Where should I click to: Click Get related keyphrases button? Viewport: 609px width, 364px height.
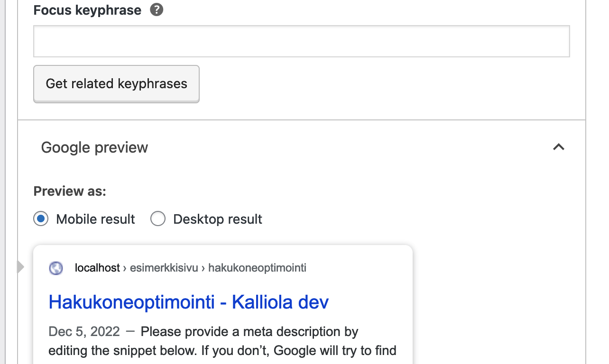116,84
